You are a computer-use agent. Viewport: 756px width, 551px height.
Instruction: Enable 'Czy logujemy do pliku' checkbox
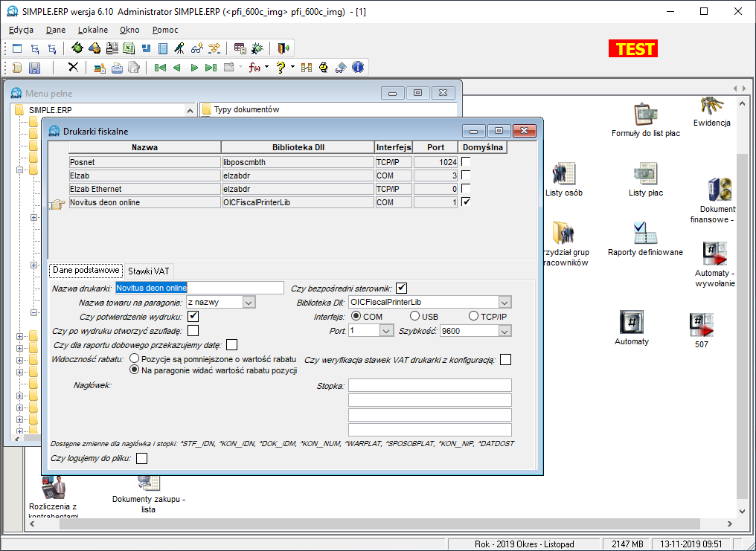[x=141, y=459]
